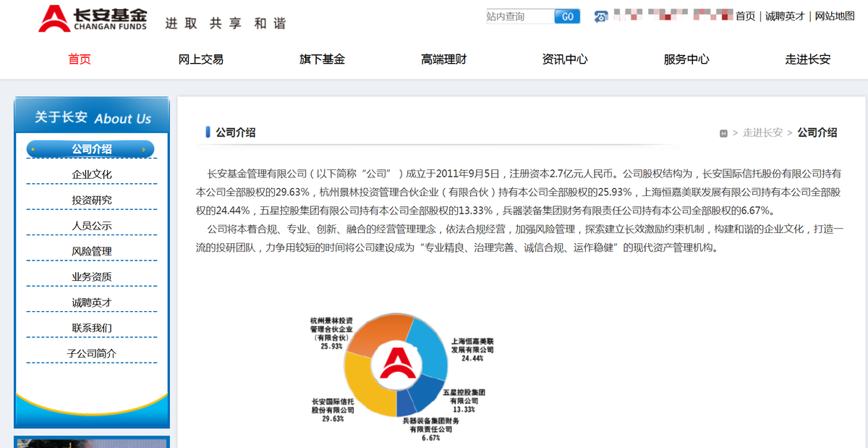
Task: Click 走进长安 in the breadcrumb
Action: click(x=762, y=132)
